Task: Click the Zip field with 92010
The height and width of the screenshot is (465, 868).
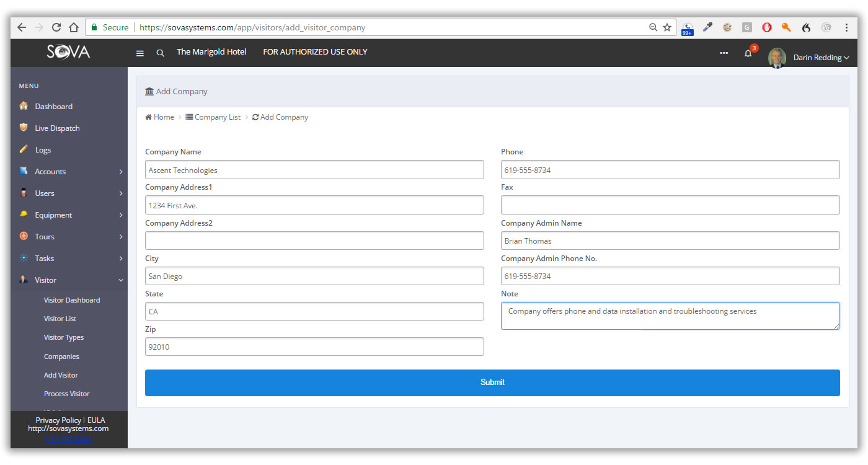Action: click(314, 347)
